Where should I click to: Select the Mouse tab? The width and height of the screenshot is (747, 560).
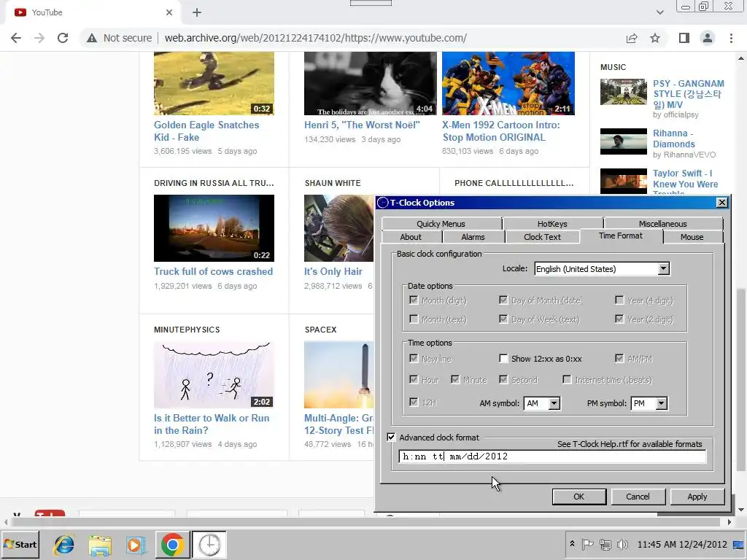tap(692, 237)
